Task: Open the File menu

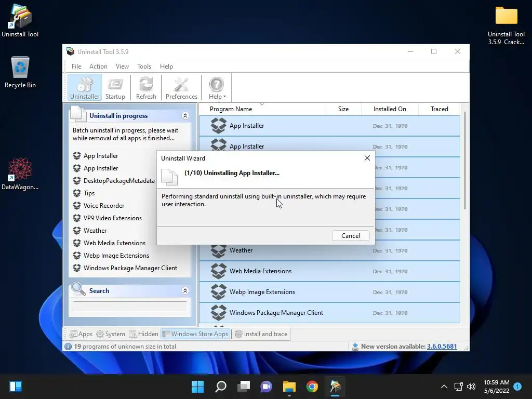Action: (76, 66)
